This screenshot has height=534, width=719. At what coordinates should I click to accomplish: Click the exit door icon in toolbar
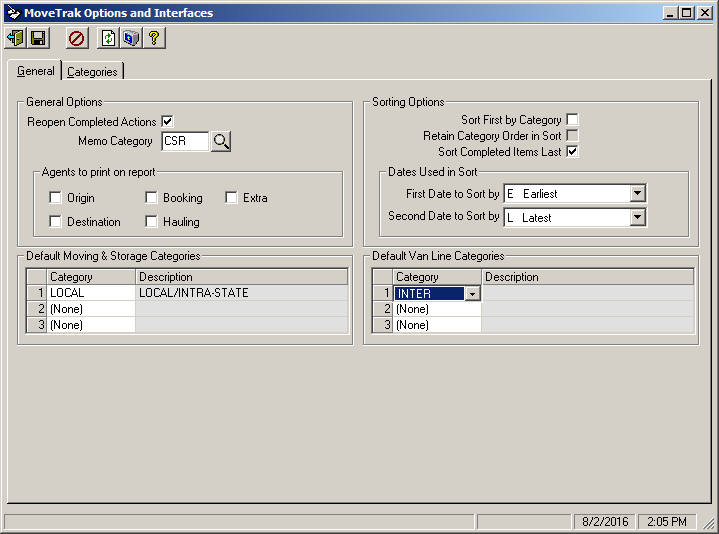tap(16, 38)
